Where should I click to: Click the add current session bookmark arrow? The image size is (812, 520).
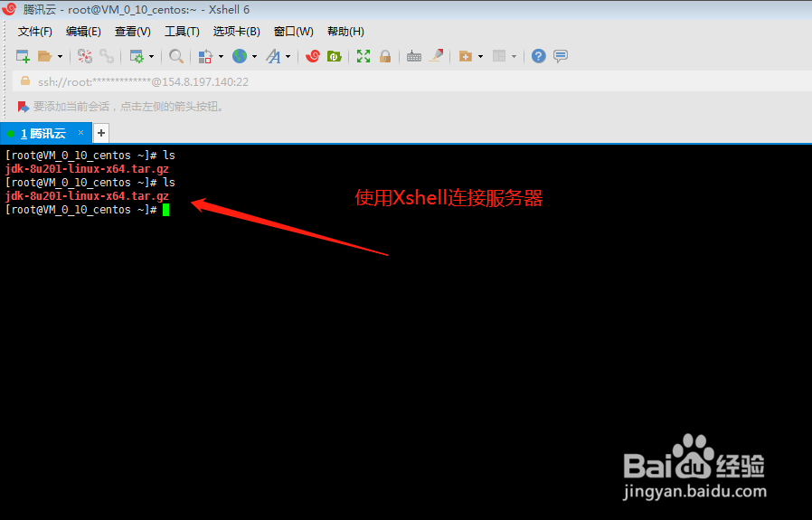23,107
